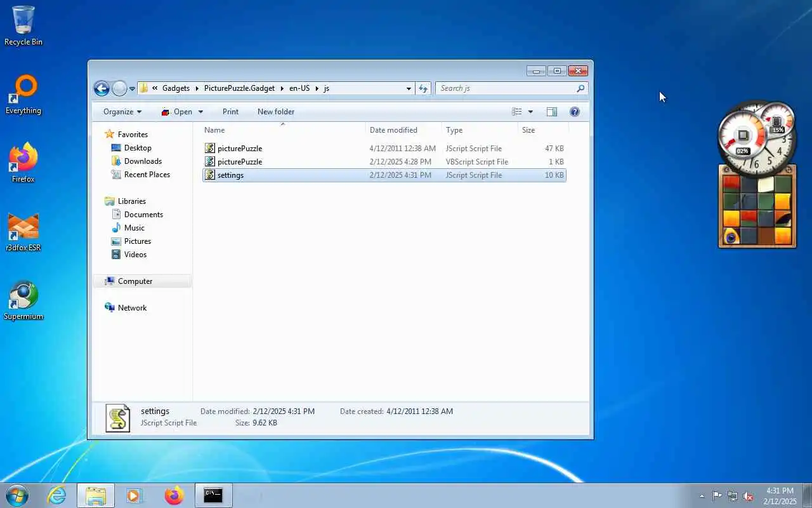Select Computer in the navigation pane
812x508 pixels.
pos(135,281)
